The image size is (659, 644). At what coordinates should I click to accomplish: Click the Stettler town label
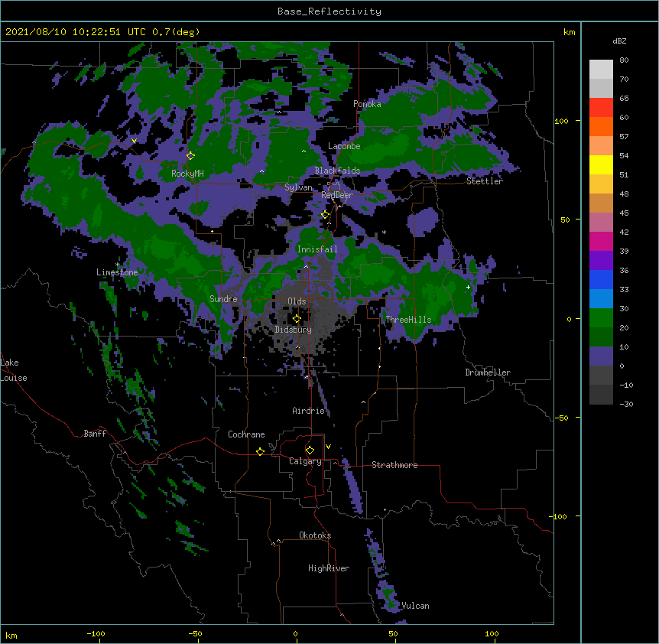(485, 181)
